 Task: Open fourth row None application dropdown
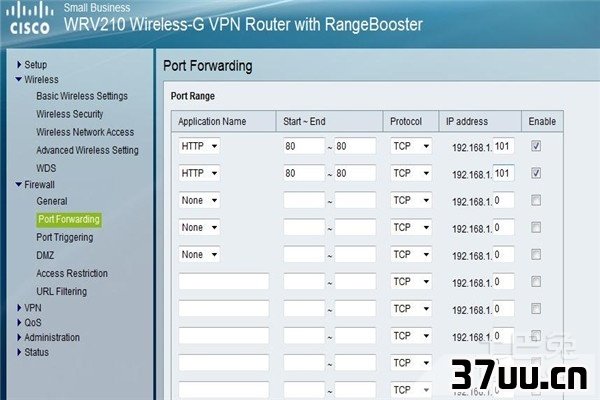coord(199,227)
